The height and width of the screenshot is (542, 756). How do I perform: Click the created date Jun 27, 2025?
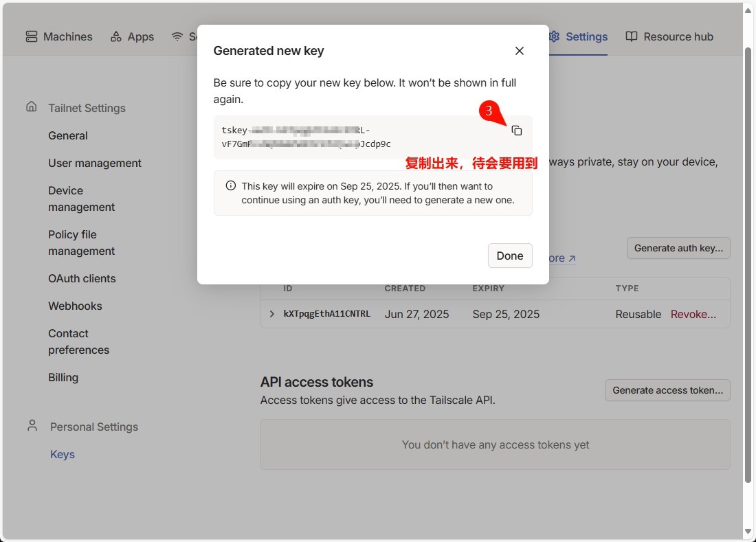[416, 314]
